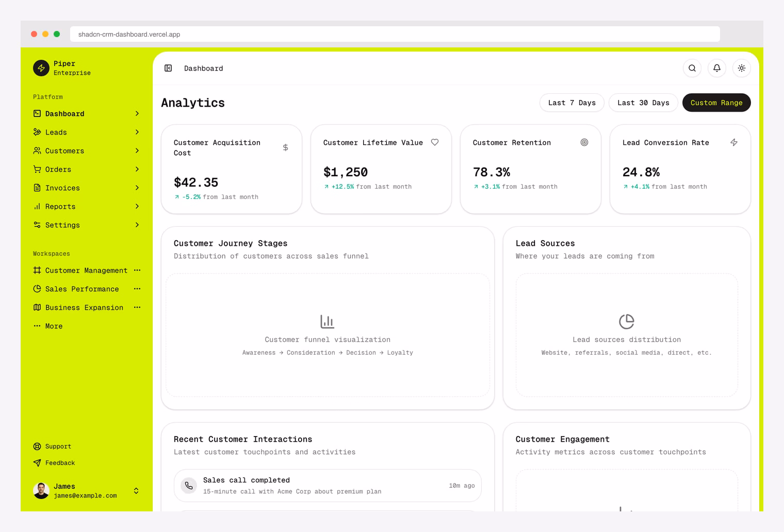This screenshot has height=532, width=784.
Task: Click James profile avatar photo
Action: (x=41, y=491)
